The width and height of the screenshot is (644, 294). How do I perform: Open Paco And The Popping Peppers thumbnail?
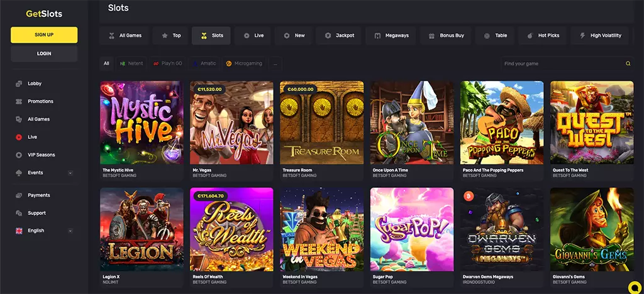[502, 122]
